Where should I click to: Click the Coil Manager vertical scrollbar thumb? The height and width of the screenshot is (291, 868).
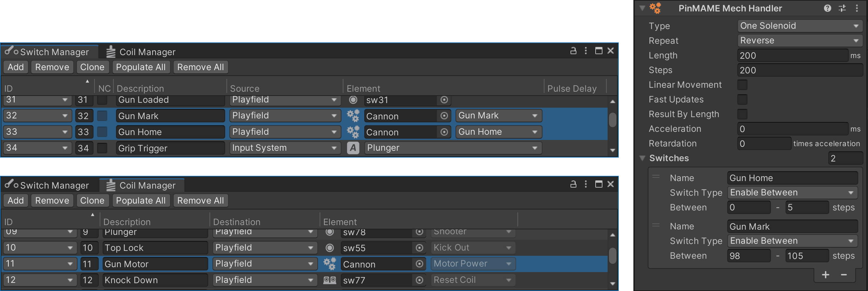click(613, 255)
